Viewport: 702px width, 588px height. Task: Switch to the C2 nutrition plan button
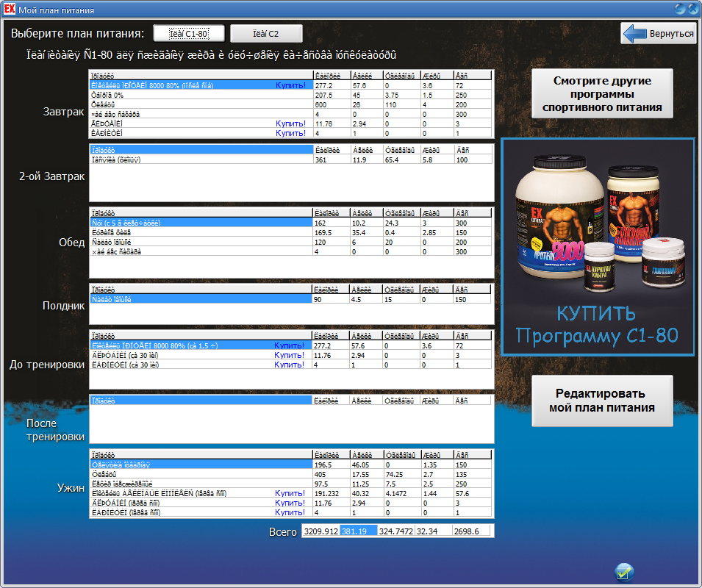265,34
